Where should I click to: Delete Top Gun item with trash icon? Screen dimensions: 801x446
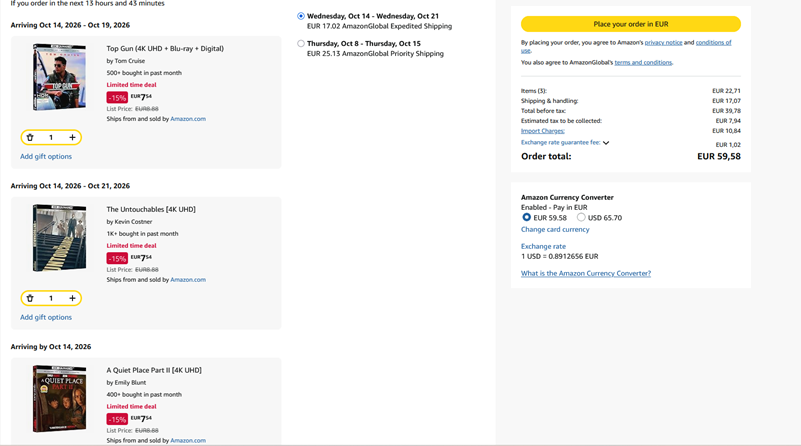coord(30,137)
